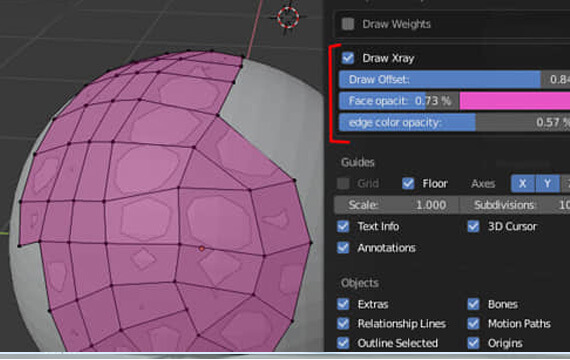Turn off the 3D Cursor overlay checkbox

[473, 226]
